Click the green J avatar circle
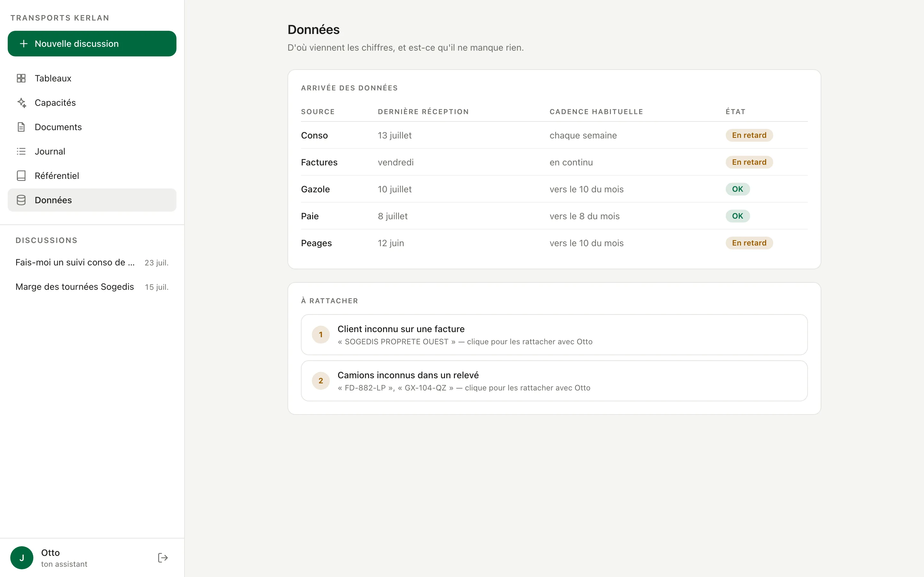Image resolution: width=924 pixels, height=577 pixels. [22, 557]
